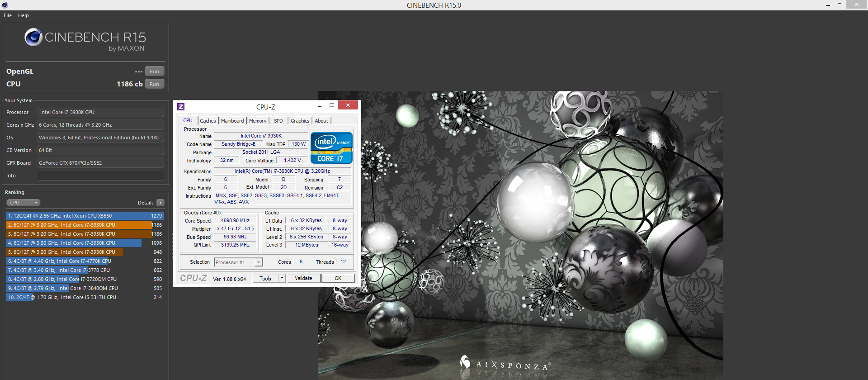The image size is (868, 380).
Task: Select ranking row 1 Xeon X5650
Action: (85, 216)
